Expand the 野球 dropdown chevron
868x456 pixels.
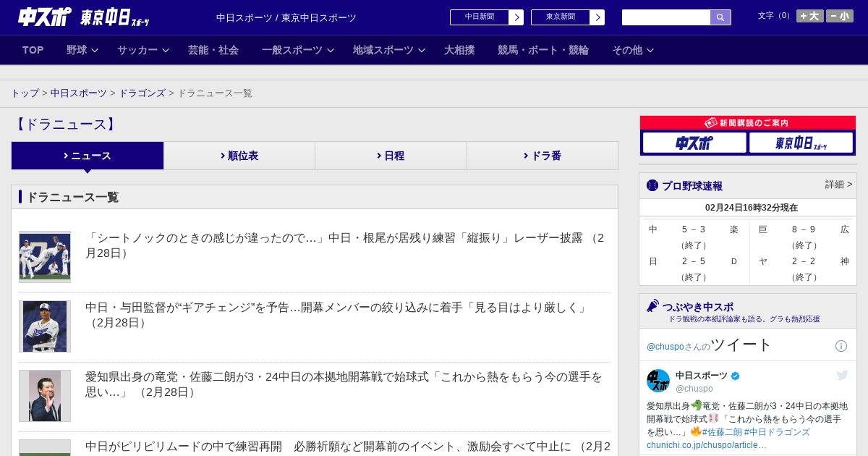click(x=95, y=51)
